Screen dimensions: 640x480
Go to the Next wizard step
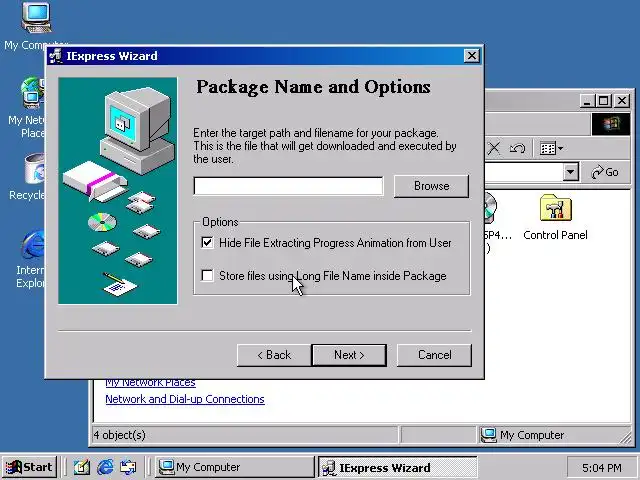click(349, 355)
